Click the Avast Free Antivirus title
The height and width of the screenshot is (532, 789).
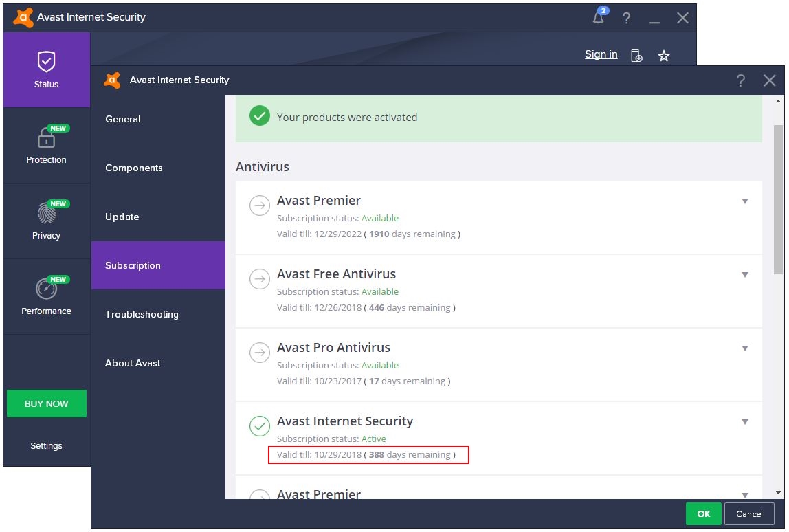(x=336, y=274)
